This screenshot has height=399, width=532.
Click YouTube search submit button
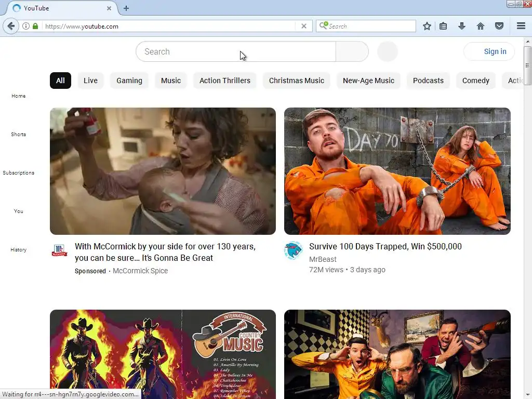point(352,51)
